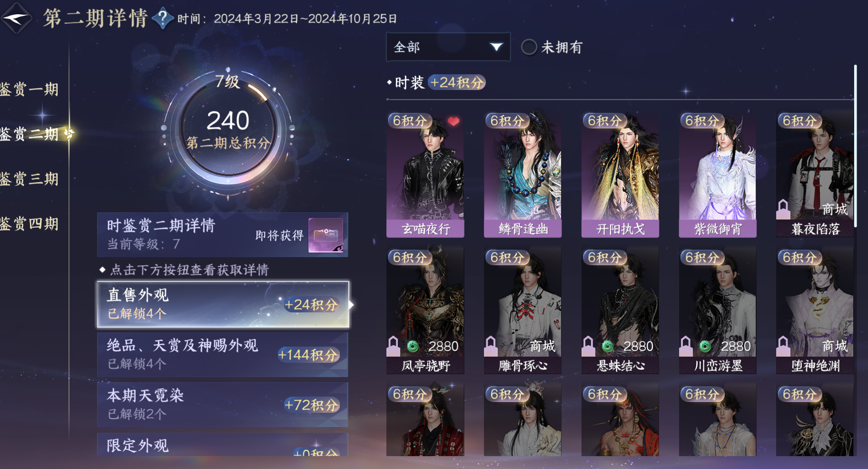Viewport: 868px width, 469px height.
Task: Click the dropdown arrow beside 全部
Action: [x=496, y=47]
